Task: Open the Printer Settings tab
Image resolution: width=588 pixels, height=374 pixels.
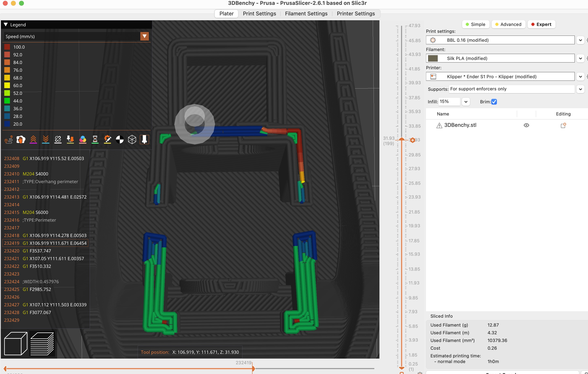Action: [x=356, y=13]
